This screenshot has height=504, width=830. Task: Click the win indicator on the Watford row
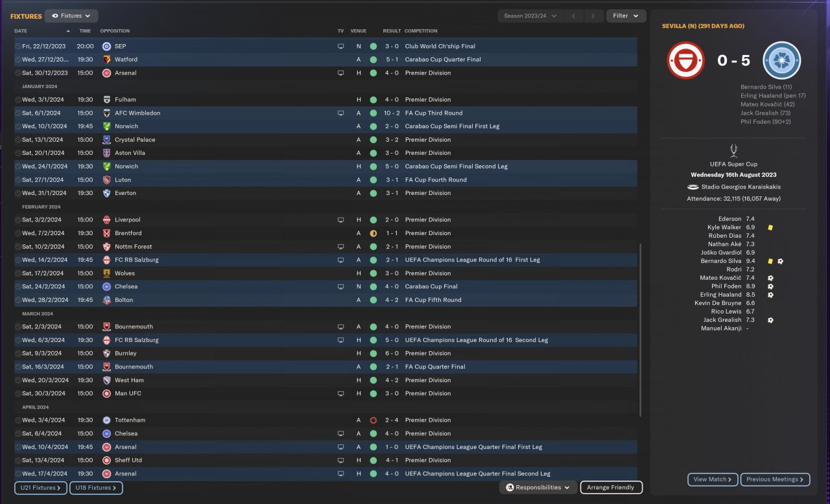pos(373,60)
